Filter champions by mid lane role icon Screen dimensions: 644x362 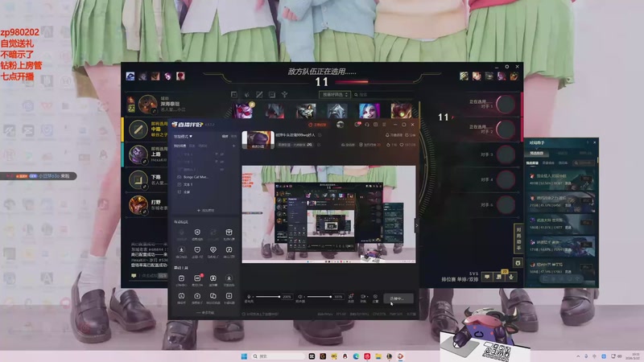[259, 94]
